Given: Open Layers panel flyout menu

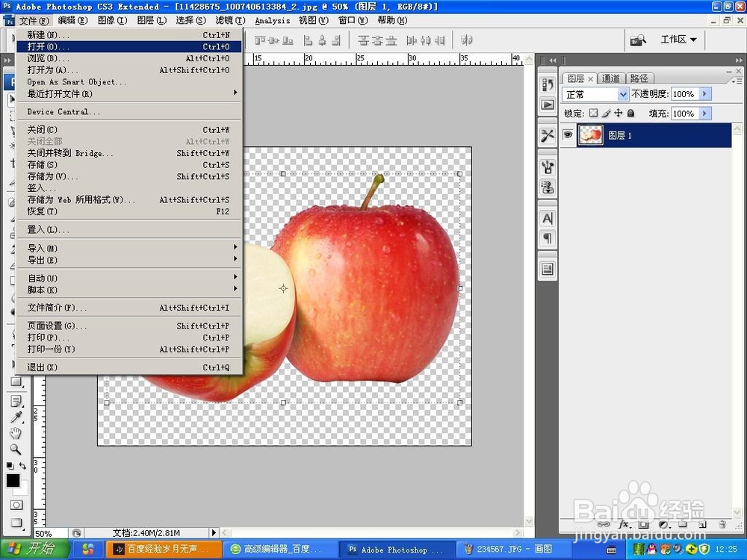Looking at the screenshot, I should coord(737,81).
